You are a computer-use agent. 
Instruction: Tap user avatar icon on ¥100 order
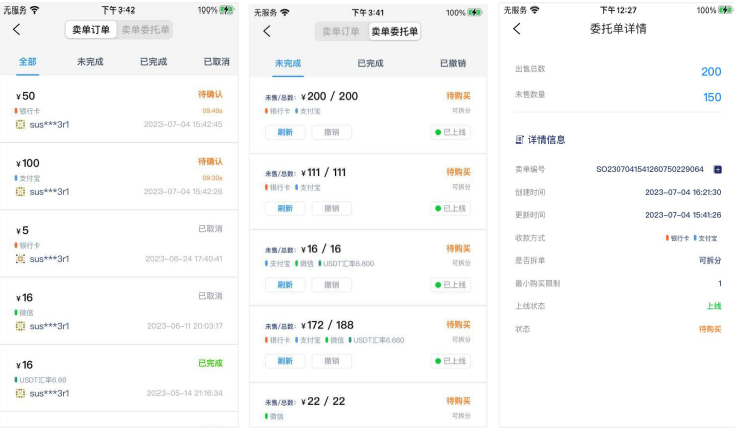click(20, 191)
